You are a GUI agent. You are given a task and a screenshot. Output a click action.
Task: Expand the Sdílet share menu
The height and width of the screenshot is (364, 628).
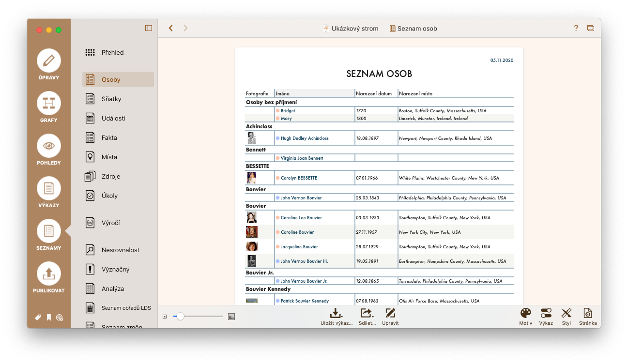tap(367, 317)
